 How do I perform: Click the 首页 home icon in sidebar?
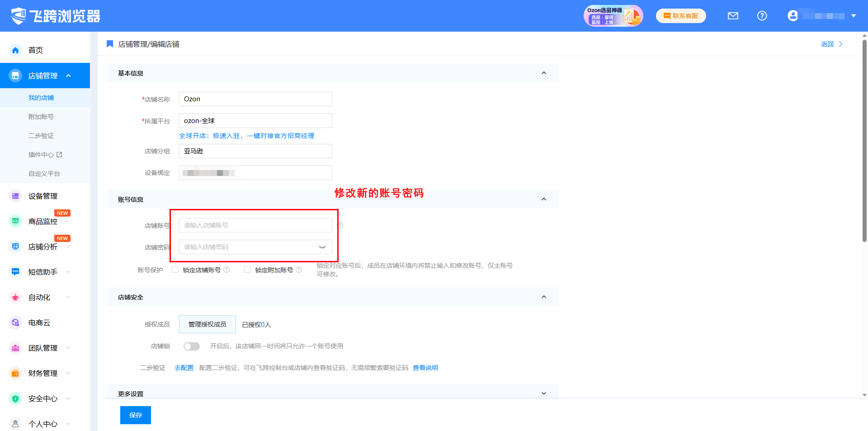pos(16,50)
